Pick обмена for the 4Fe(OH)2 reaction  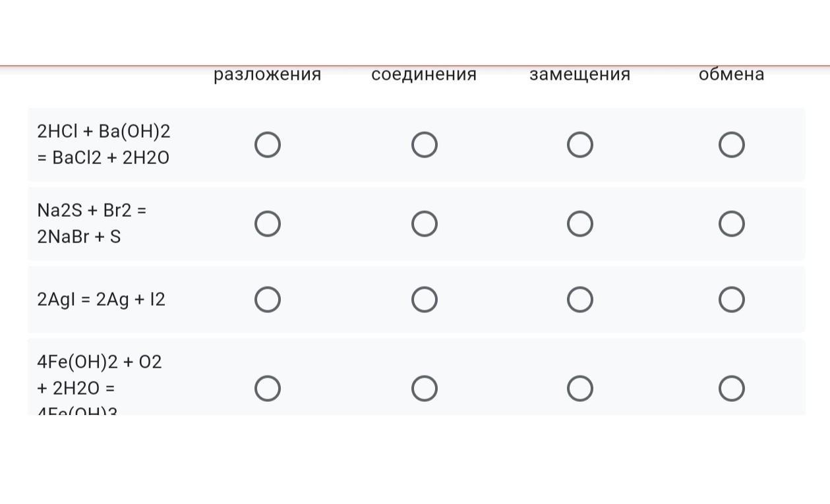732,389
